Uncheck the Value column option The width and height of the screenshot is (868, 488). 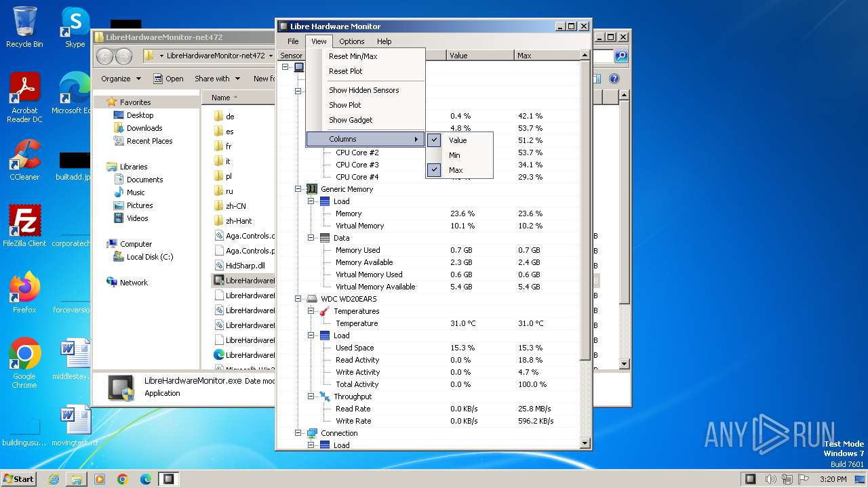[x=459, y=140]
